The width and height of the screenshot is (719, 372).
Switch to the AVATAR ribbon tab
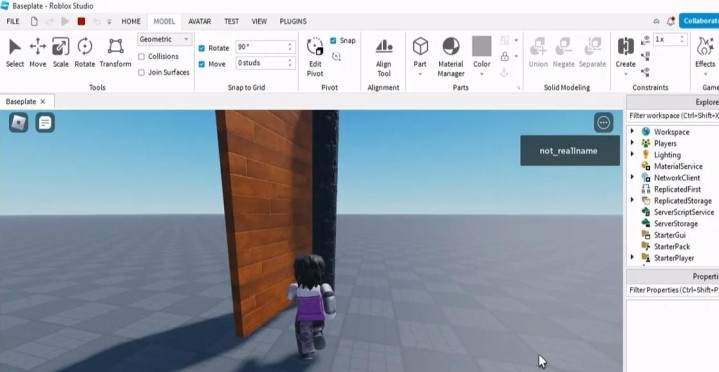199,21
